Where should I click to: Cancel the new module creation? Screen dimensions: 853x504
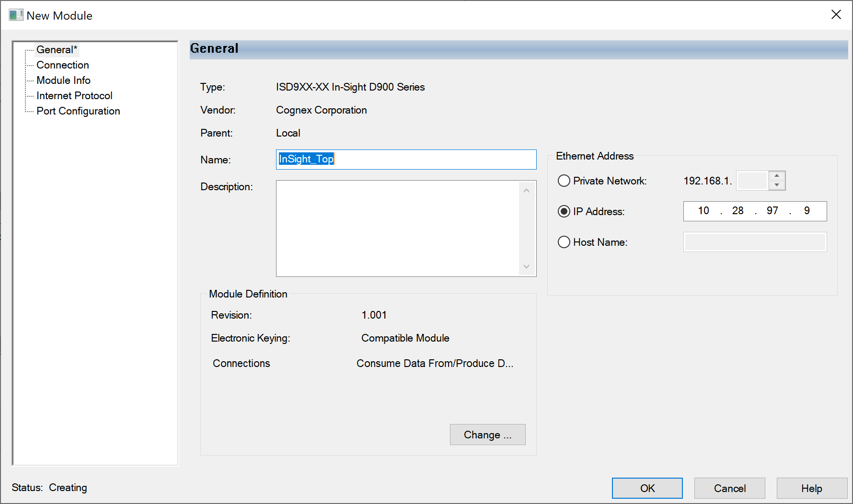[x=729, y=488]
